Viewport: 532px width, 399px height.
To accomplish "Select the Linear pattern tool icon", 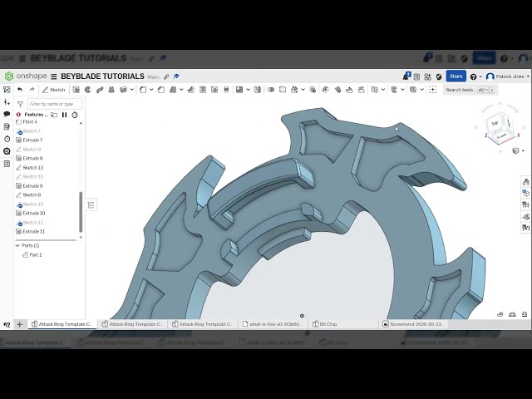I will 239,90.
